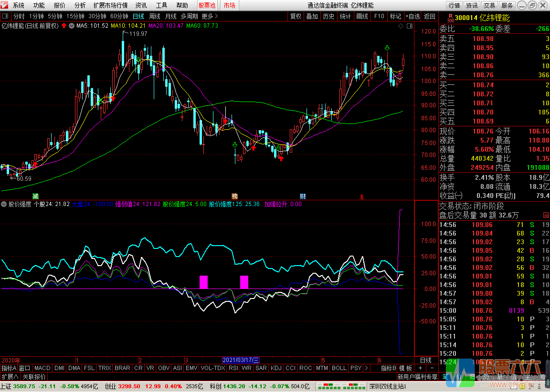This screenshot has height=392, width=550.
Task: Click the 市场 button
Action: point(229,5)
